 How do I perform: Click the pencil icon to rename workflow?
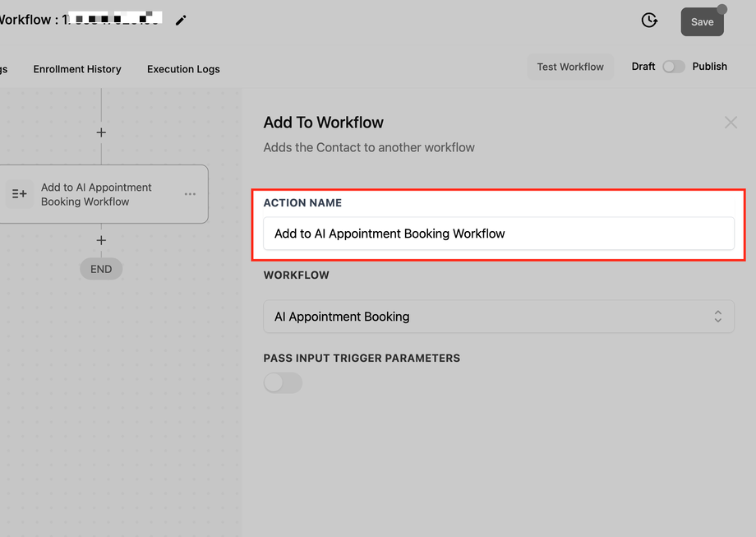tap(181, 21)
